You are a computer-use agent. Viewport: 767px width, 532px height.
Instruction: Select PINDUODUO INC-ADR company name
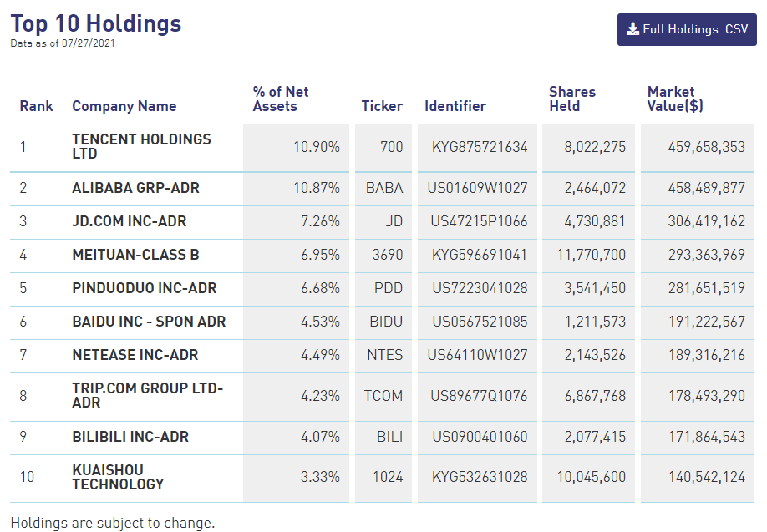145,288
